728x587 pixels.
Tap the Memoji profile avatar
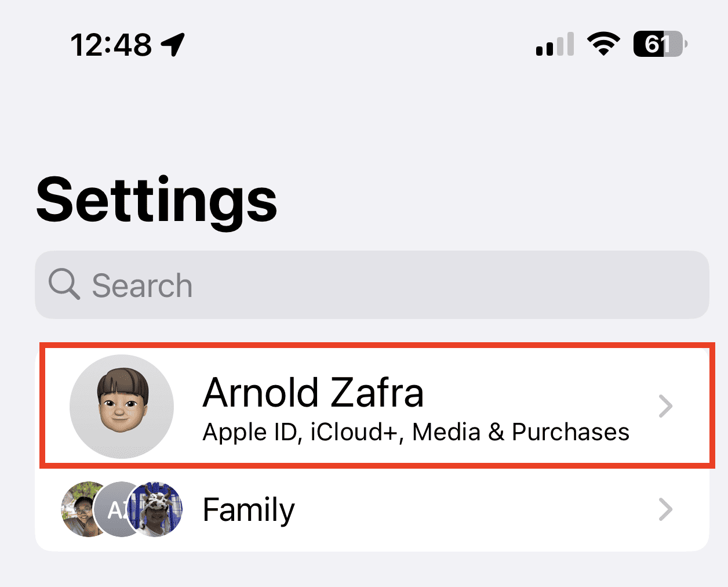122,406
